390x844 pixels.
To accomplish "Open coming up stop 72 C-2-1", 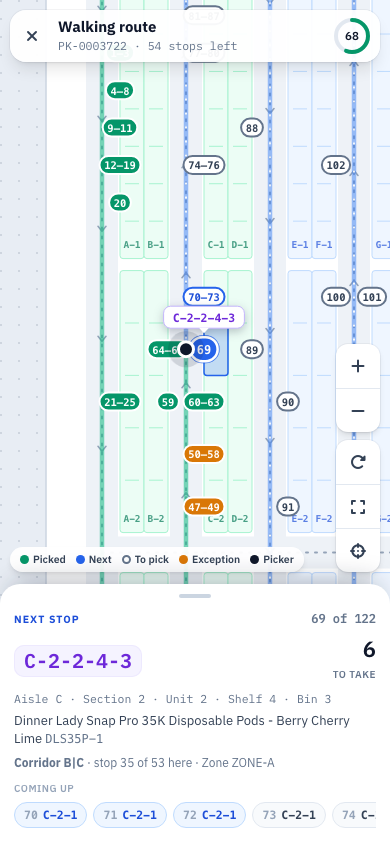I will [209, 815].
